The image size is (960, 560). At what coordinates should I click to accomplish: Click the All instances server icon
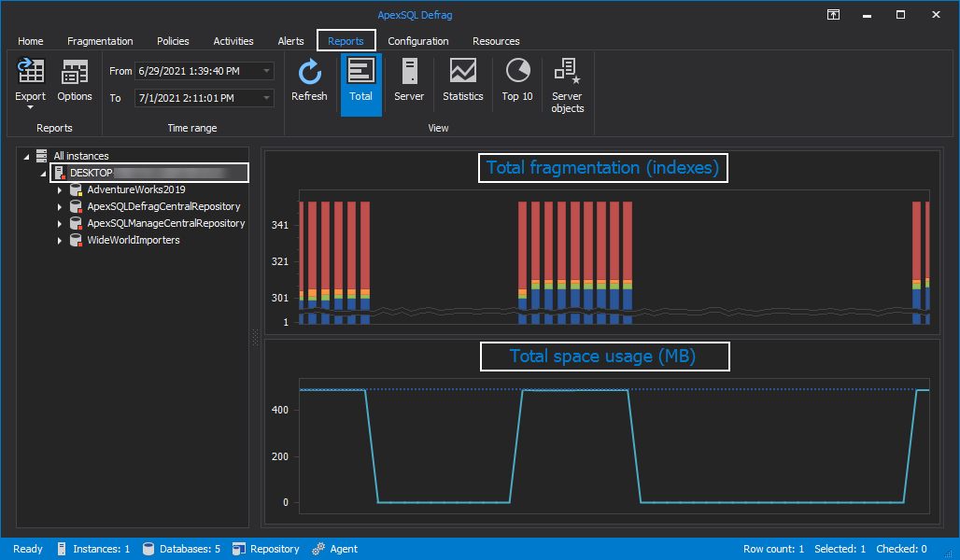pos(42,156)
